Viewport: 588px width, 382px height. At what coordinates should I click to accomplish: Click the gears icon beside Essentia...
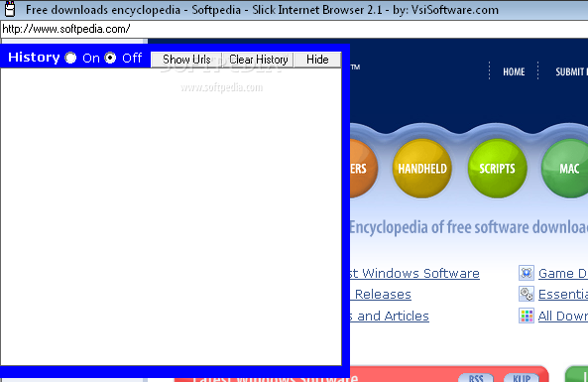(527, 294)
